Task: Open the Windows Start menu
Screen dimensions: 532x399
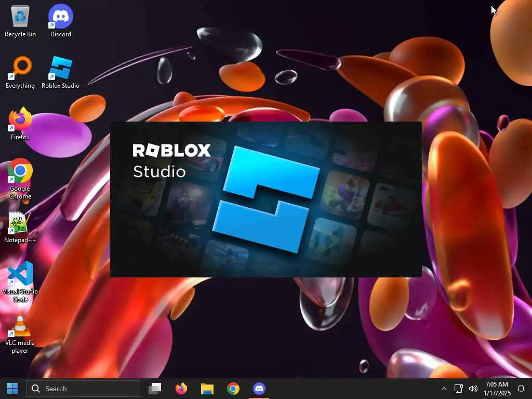Action: (x=12, y=389)
